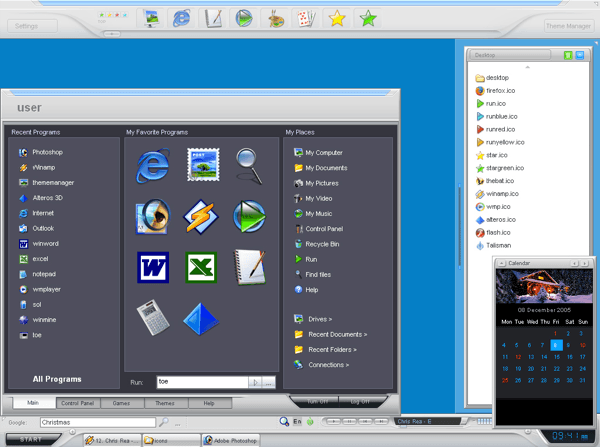This screenshot has width=600, height=447.
Task: Launch the calculator icon in favorites
Action: [152, 317]
